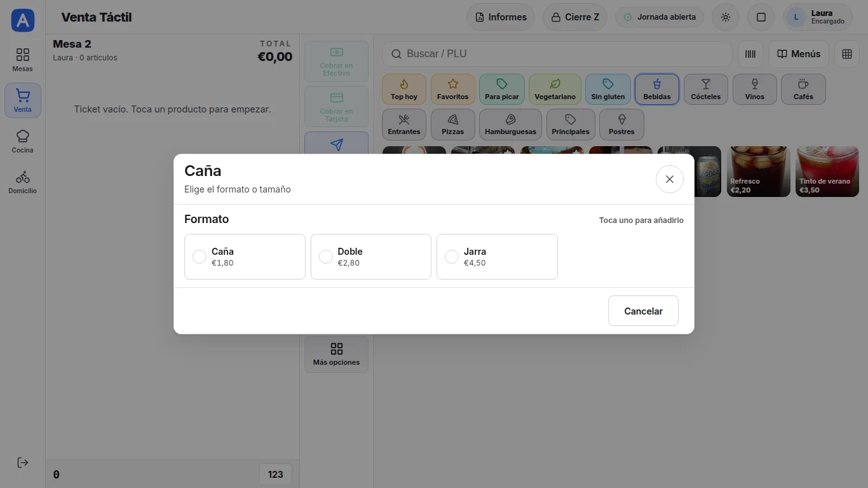Viewport: 868px width, 488px height.
Task: Open the Cocina view
Action: pyautogui.click(x=23, y=141)
